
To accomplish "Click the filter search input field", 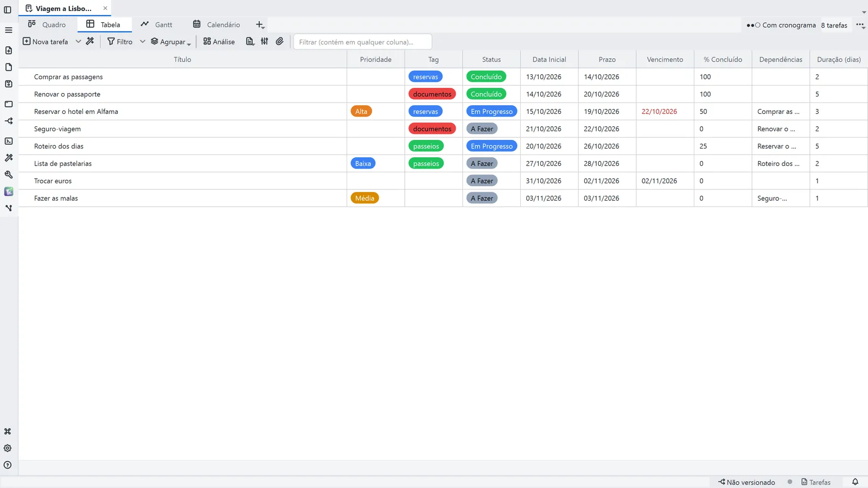I will coord(362,42).
